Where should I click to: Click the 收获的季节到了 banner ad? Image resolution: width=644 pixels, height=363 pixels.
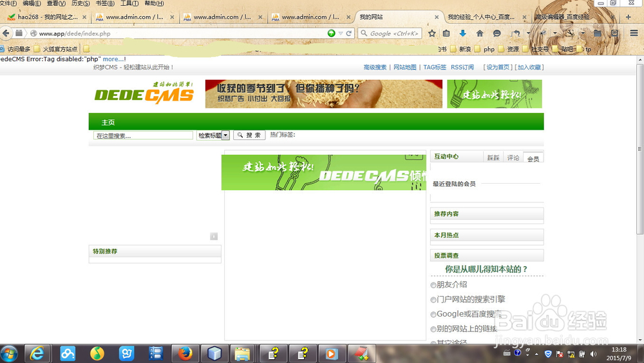(x=324, y=93)
